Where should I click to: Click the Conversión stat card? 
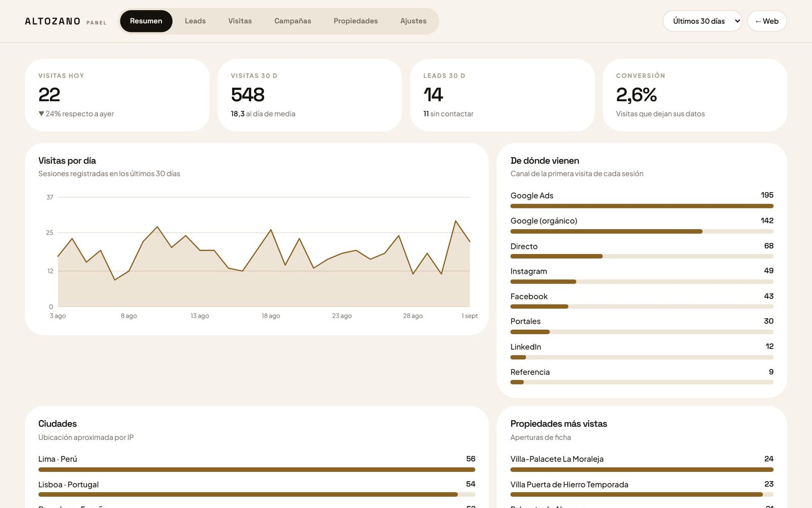[694, 95]
